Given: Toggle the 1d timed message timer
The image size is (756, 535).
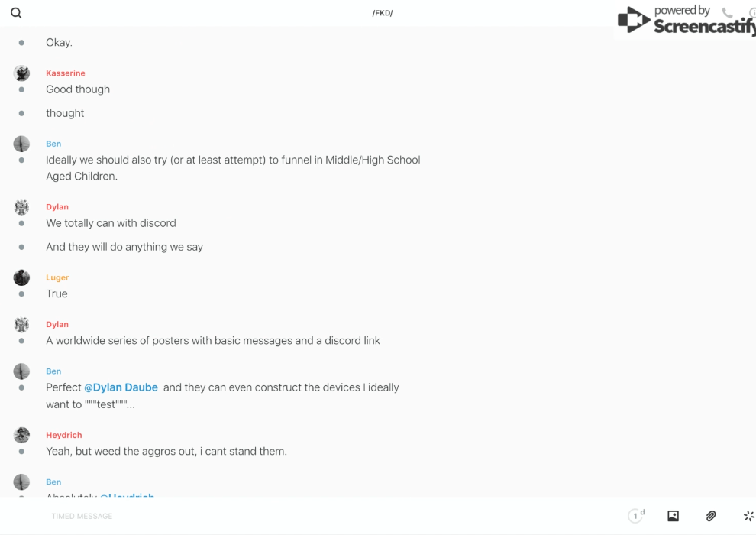Looking at the screenshot, I should pos(636,516).
